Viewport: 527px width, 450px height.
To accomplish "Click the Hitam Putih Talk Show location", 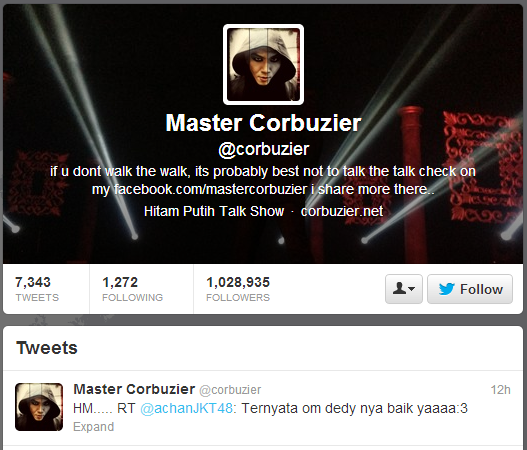I will (x=214, y=211).
